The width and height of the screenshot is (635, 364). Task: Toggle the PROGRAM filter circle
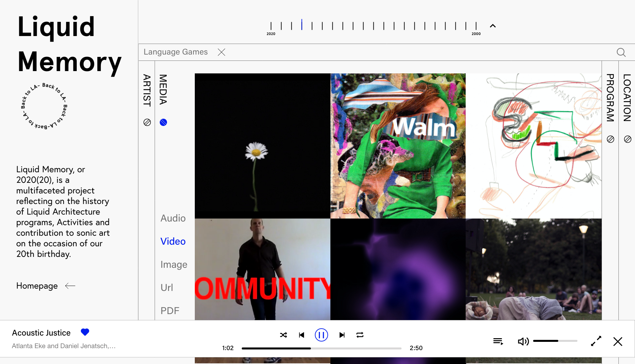click(x=611, y=139)
